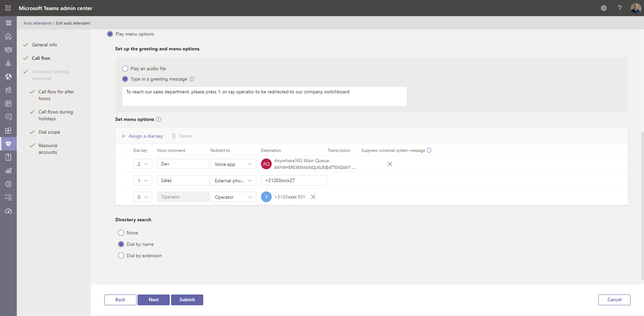The width and height of the screenshot is (644, 316).
Task: Open Call flow for after hours step
Action: point(56,95)
